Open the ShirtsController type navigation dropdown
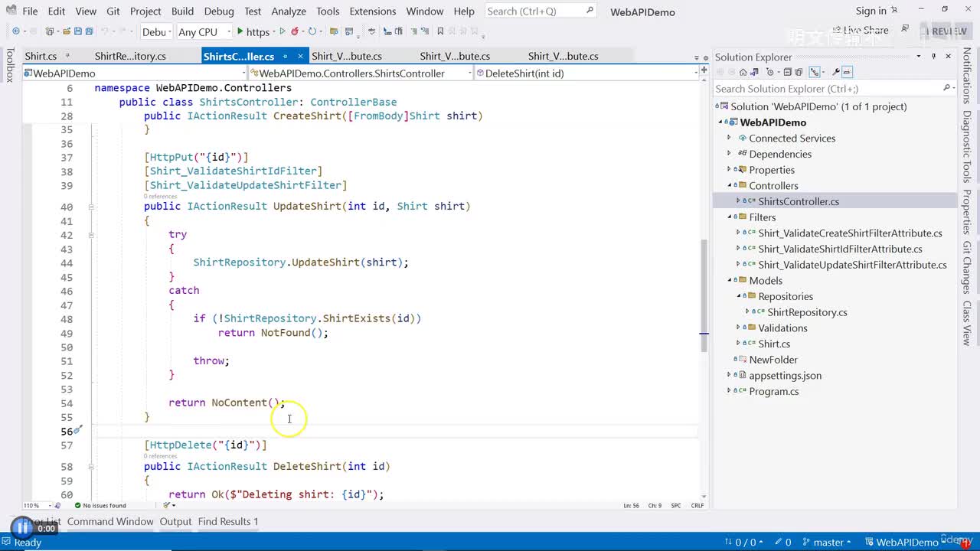 (361, 73)
